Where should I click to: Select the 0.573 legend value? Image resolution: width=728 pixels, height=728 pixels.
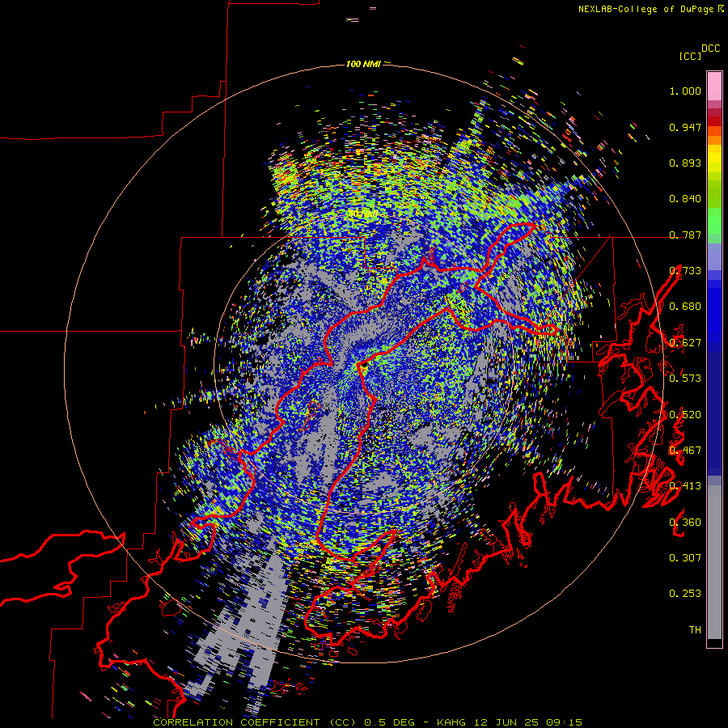point(685,378)
